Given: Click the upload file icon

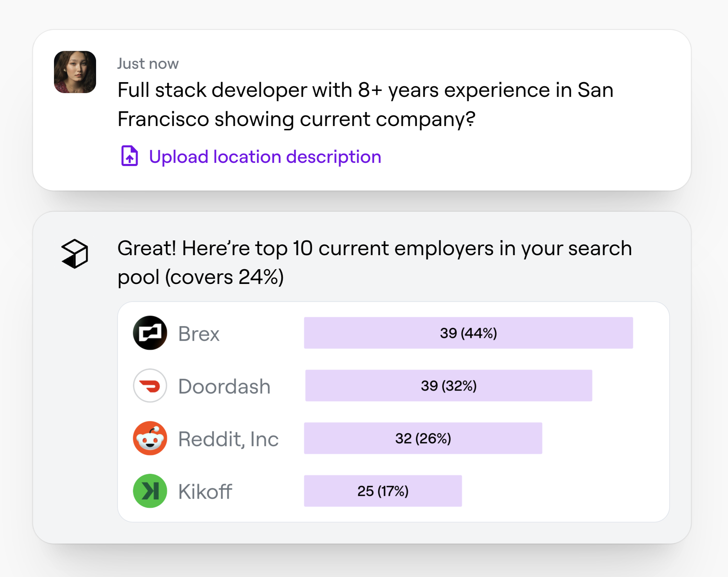Looking at the screenshot, I should coord(129,156).
